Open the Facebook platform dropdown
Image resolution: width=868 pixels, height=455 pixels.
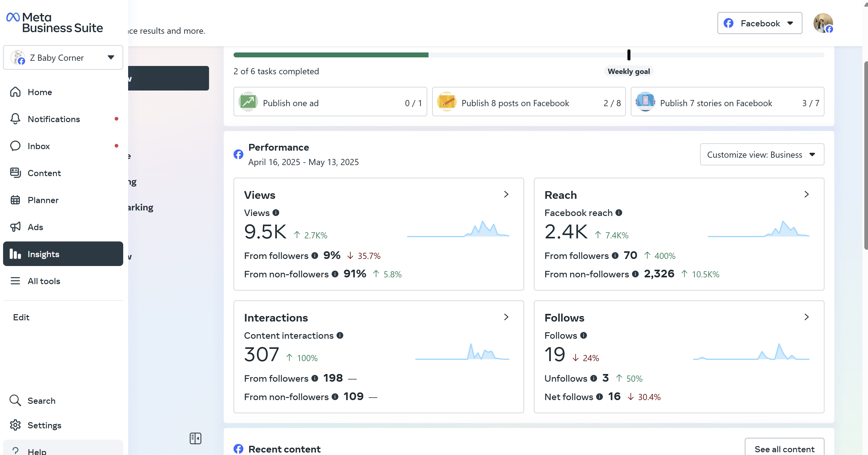759,23
